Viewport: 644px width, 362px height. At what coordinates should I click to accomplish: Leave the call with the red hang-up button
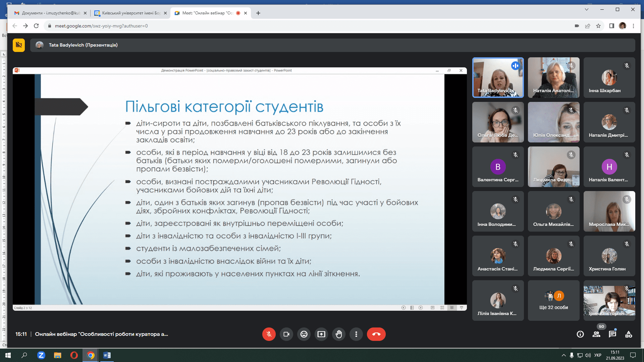click(376, 334)
